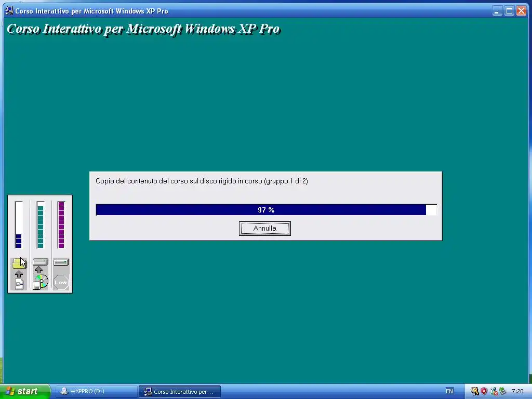
Task: Minimize the Corso Interattivo window
Action: pyautogui.click(x=497, y=11)
